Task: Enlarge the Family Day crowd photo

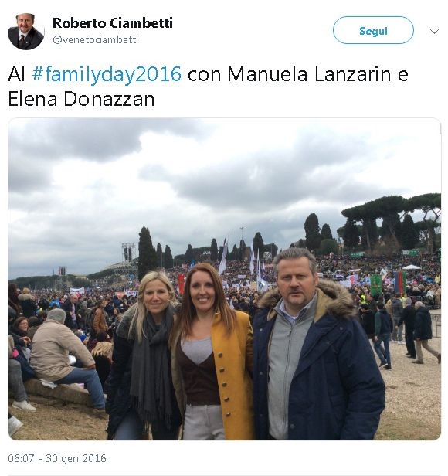Action: 224,279
